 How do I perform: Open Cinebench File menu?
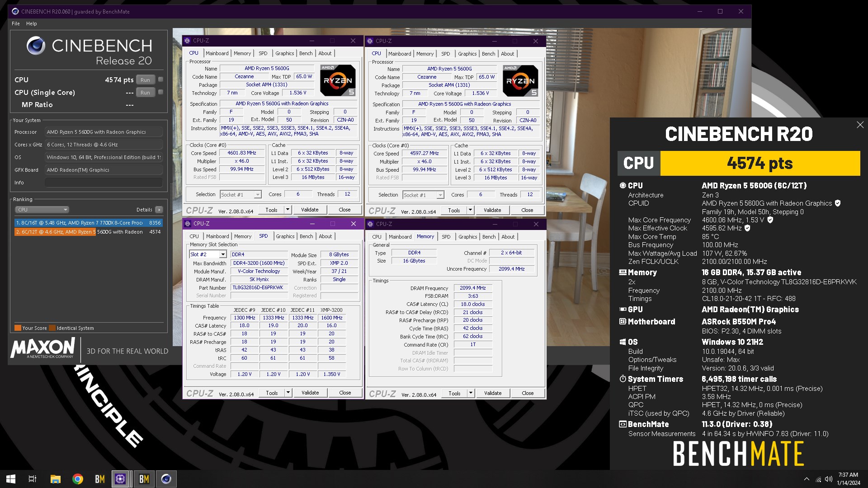point(16,23)
